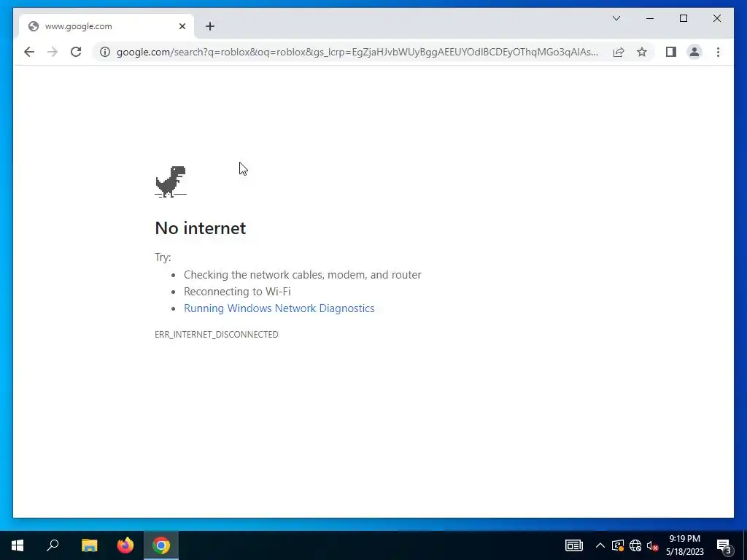Open taskbar search
This screenshot has height=560, width=747.
(53, 545)
